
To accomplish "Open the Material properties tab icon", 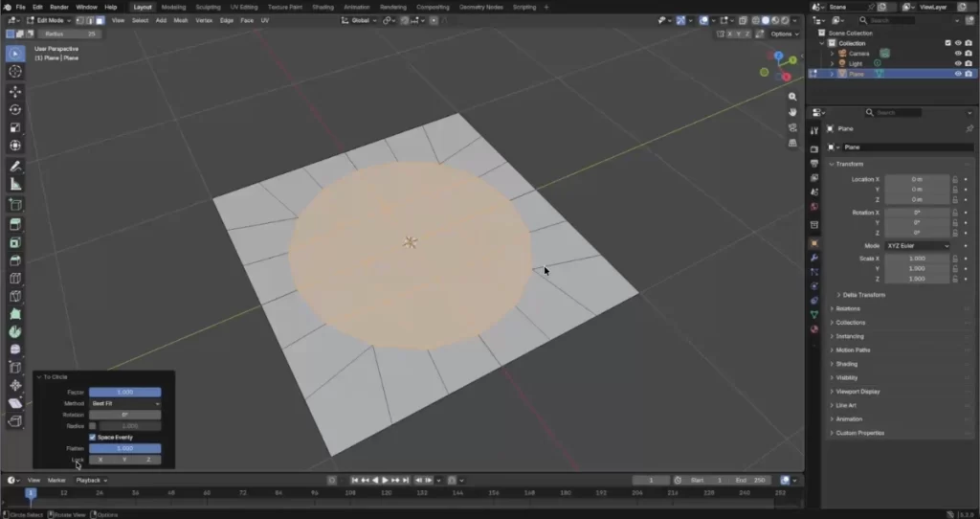I will [813, 328].
